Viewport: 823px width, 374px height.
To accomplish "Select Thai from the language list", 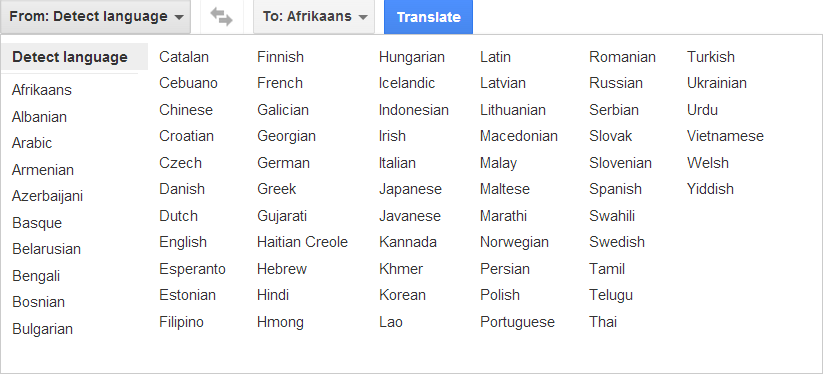I will [x=603, y=322].
